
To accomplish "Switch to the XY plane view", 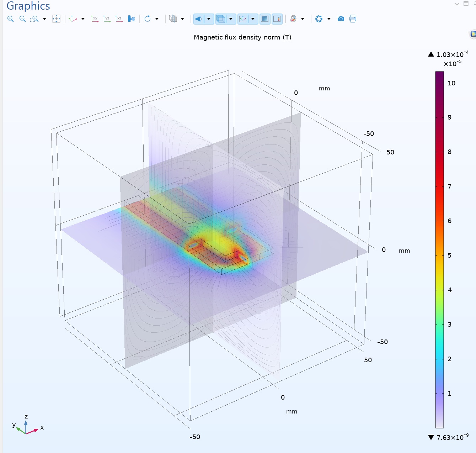I will pos(95,19).
